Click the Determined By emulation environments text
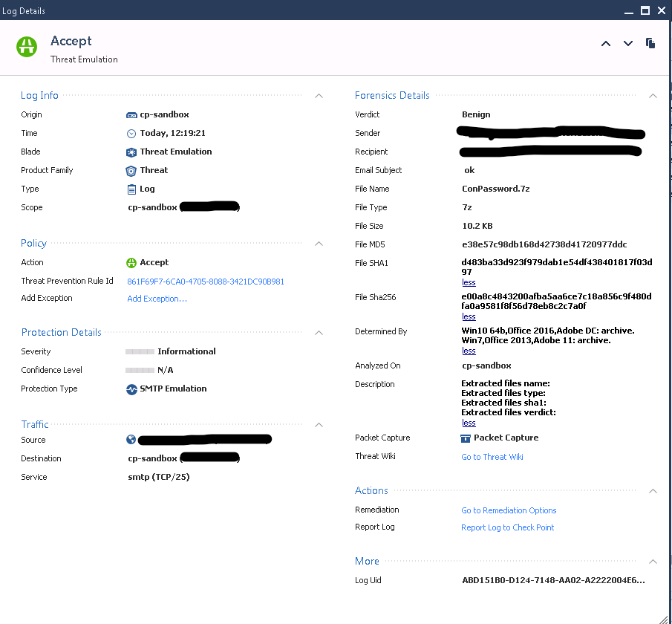672x624 pixels. [x=548, y=336]
